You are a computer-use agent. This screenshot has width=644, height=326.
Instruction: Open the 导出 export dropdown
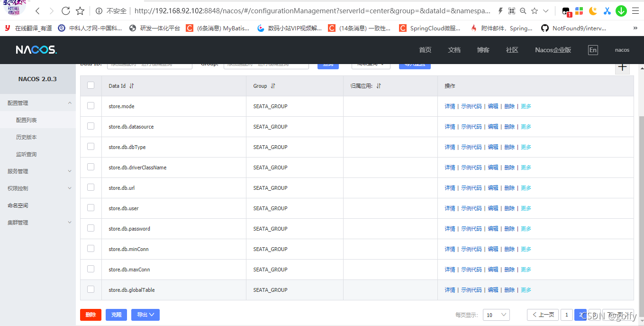(x=145, y=315)
